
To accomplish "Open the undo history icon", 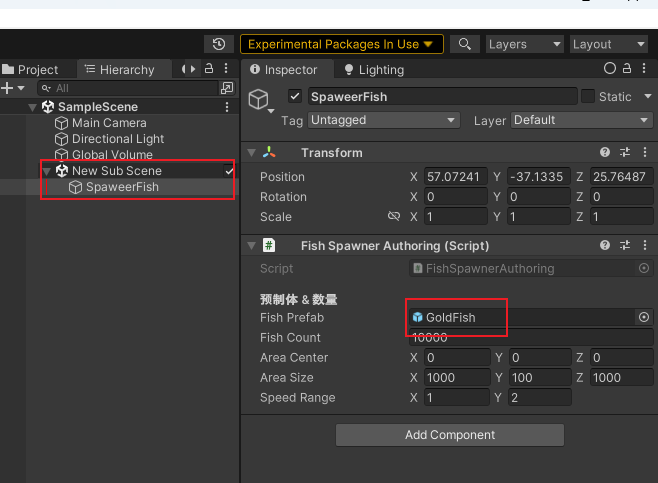I will click(219, 44).
